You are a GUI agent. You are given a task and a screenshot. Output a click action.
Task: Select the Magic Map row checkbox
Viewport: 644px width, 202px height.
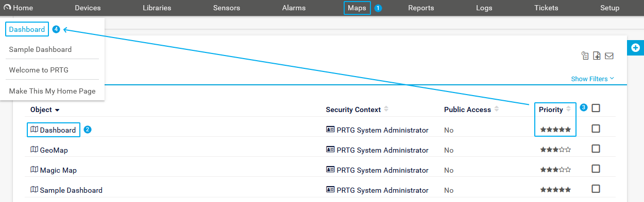tap(596, 169)
